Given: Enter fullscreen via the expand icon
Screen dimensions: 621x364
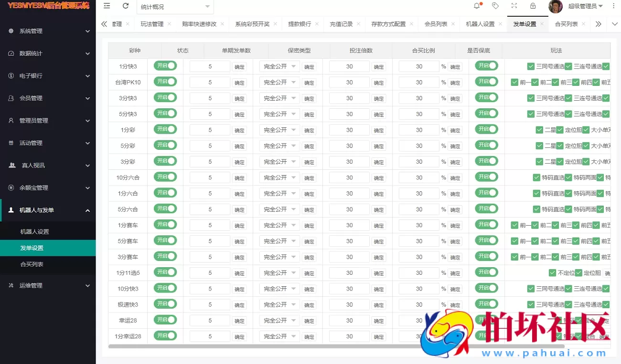Looking at the screenshot, I should click(x=514, y=6).
